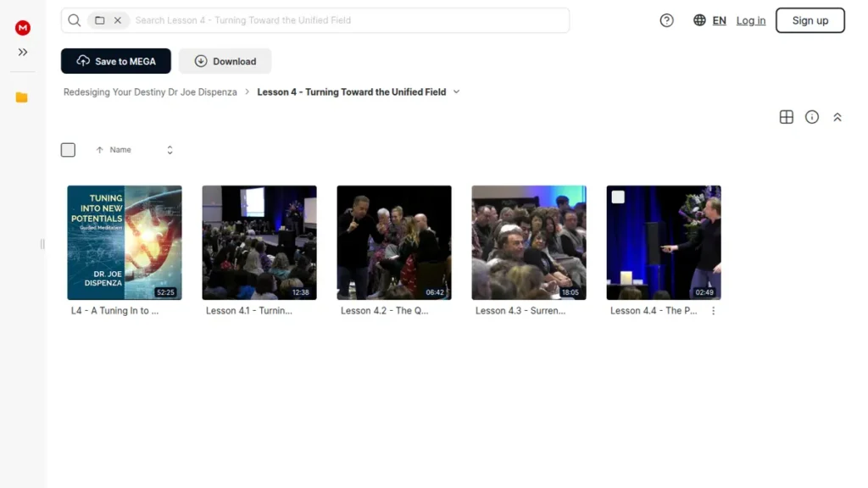Click the Lesson 4 breadcrumb title
The image size is (868, 488).
click(352, 91)
